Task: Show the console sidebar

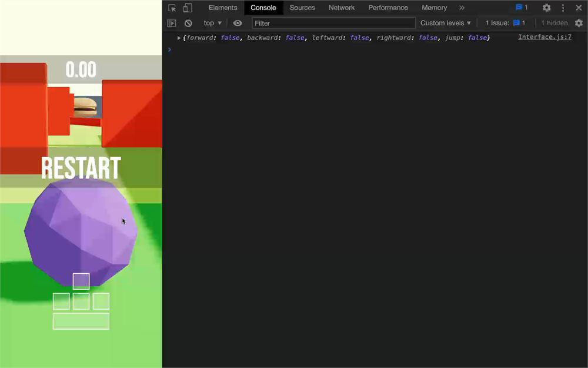Action: coord(171,24)
